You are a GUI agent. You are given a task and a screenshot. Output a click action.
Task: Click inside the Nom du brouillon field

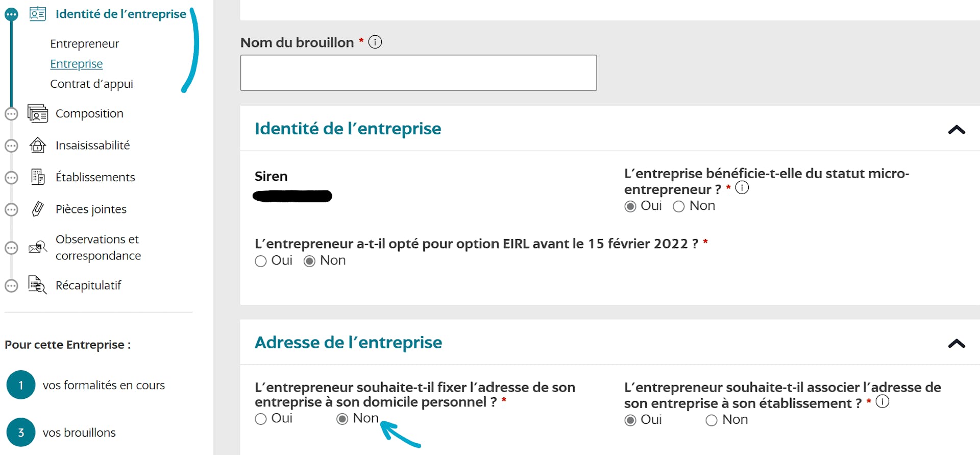click(418, 73)
